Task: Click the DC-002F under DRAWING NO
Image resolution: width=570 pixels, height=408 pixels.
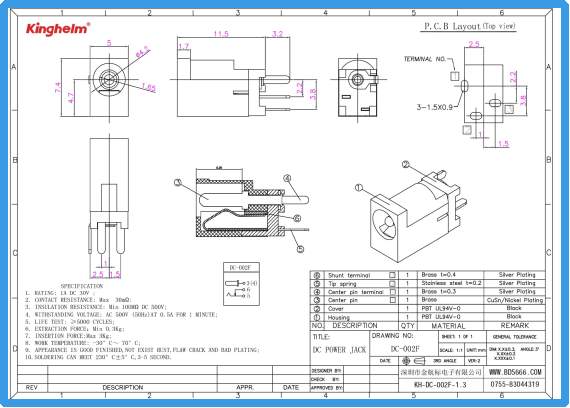Action: click(405, 349)
